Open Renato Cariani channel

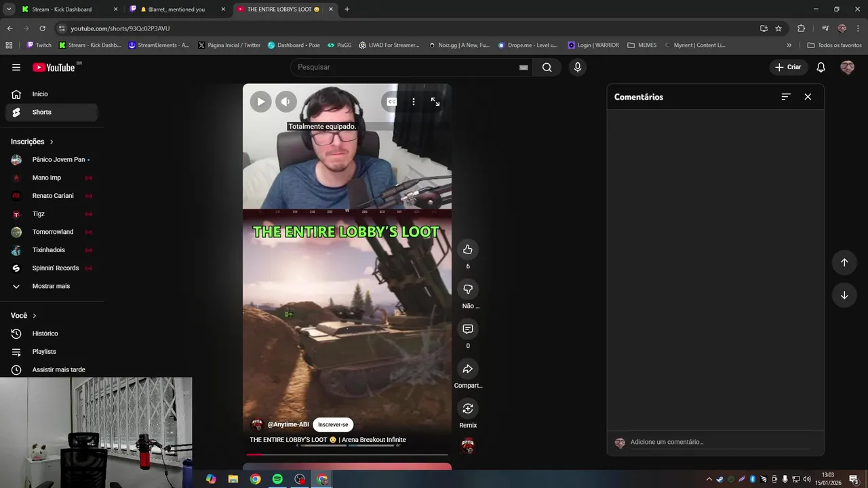pos(52,196)
